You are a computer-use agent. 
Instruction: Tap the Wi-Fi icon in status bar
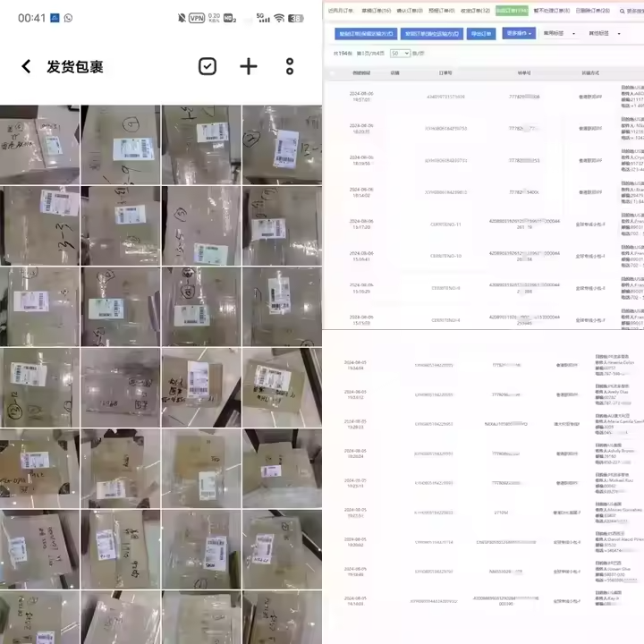click(x=279, y=18)
